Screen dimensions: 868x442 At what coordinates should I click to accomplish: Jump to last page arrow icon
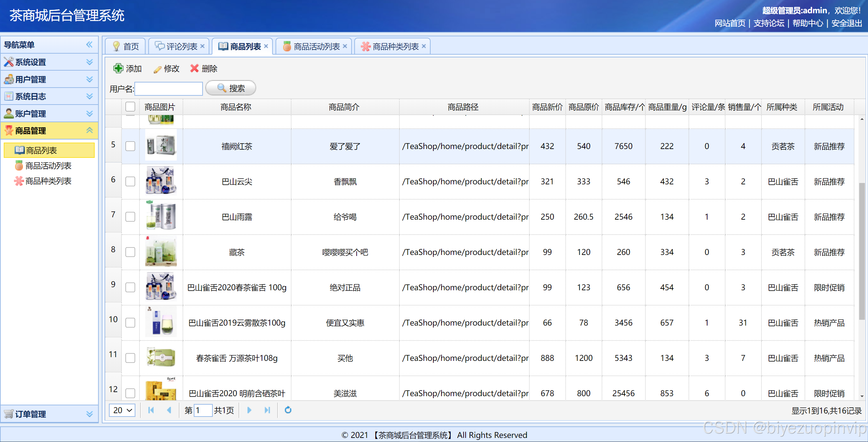click(x=267, y=410)
